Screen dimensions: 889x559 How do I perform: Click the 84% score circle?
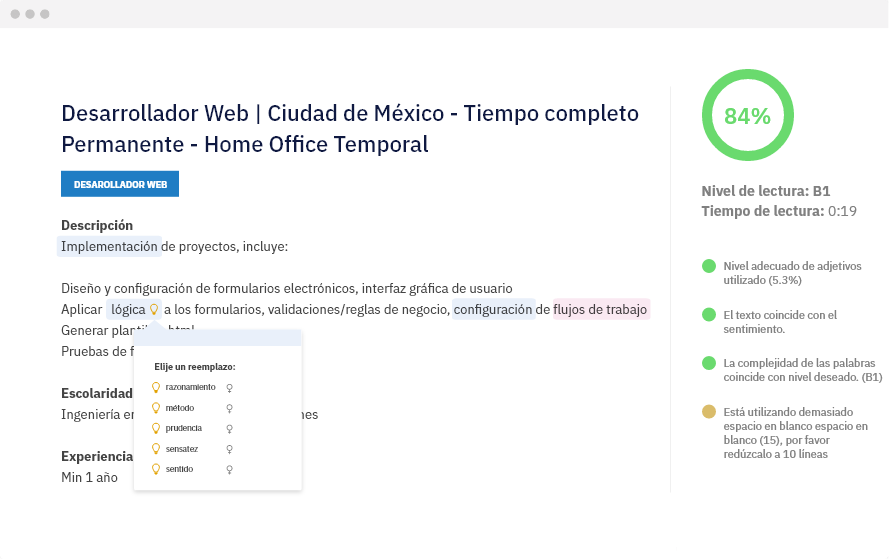pos(748,116)
